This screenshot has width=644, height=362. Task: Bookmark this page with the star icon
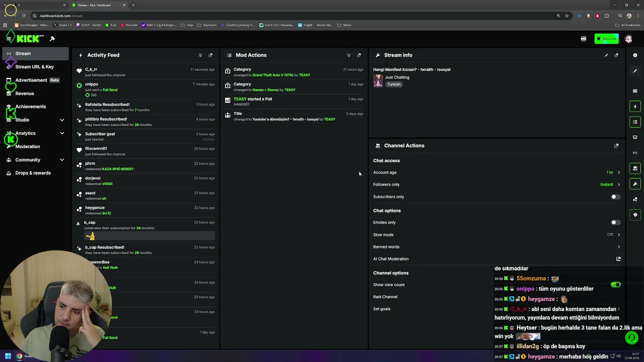tap(567, 16)
